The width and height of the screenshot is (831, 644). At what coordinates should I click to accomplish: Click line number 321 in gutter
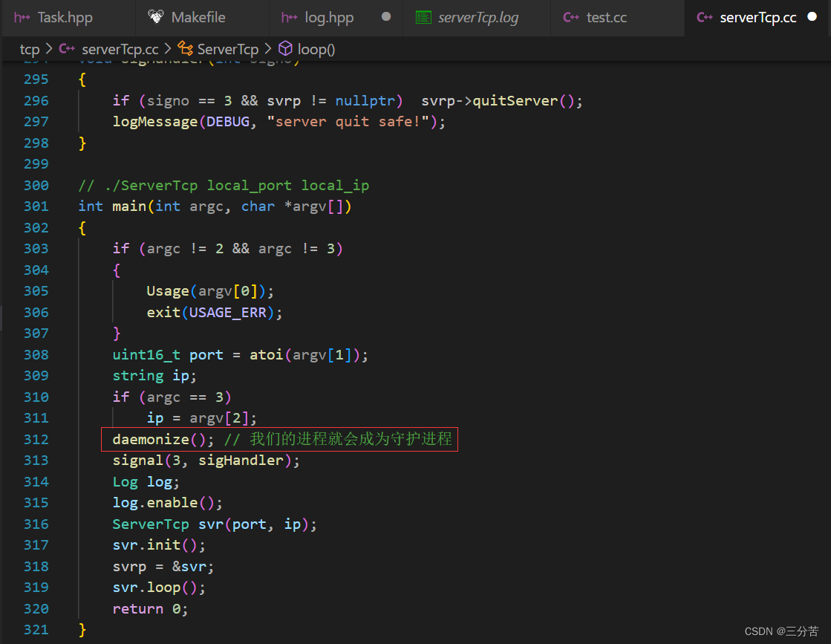click(x=36, y=630)
